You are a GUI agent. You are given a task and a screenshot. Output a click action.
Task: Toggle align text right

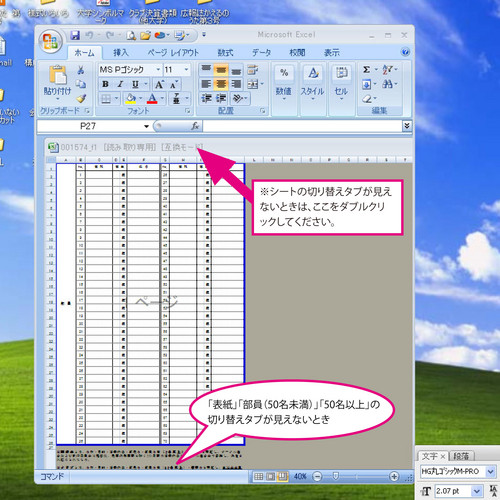click(x=236, y=84)
